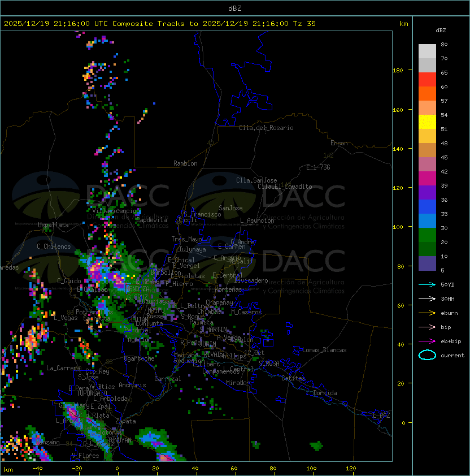
Task: Click the 'Mirador' map label
Action: tap(238, 383)
